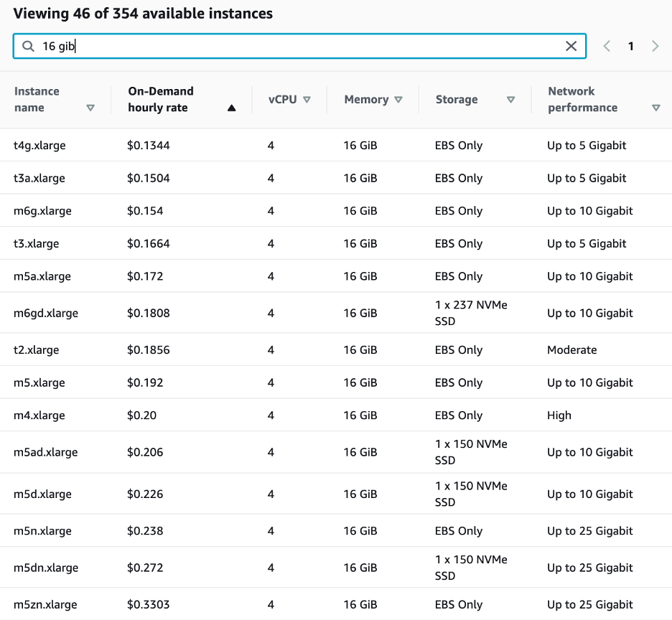The image size is (672, 620).
Task: Click the search magnifier icon
Action: click(x=29, y=46)
